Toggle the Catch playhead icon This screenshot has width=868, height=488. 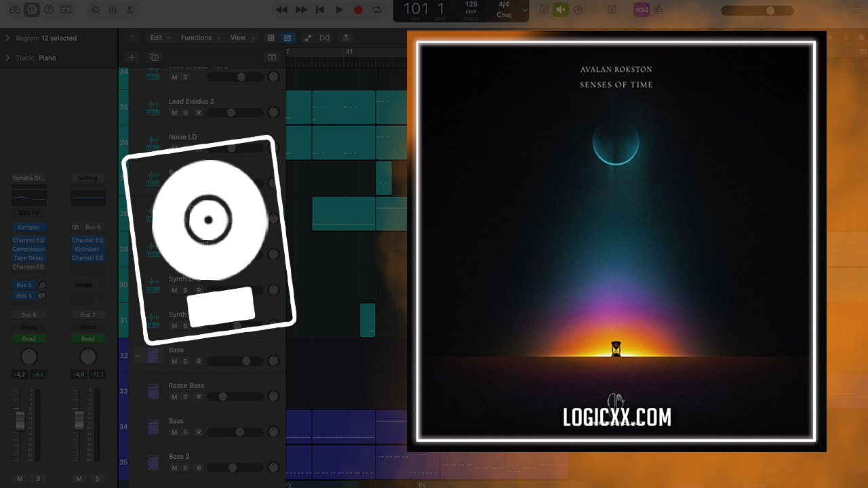click(347, 38)
